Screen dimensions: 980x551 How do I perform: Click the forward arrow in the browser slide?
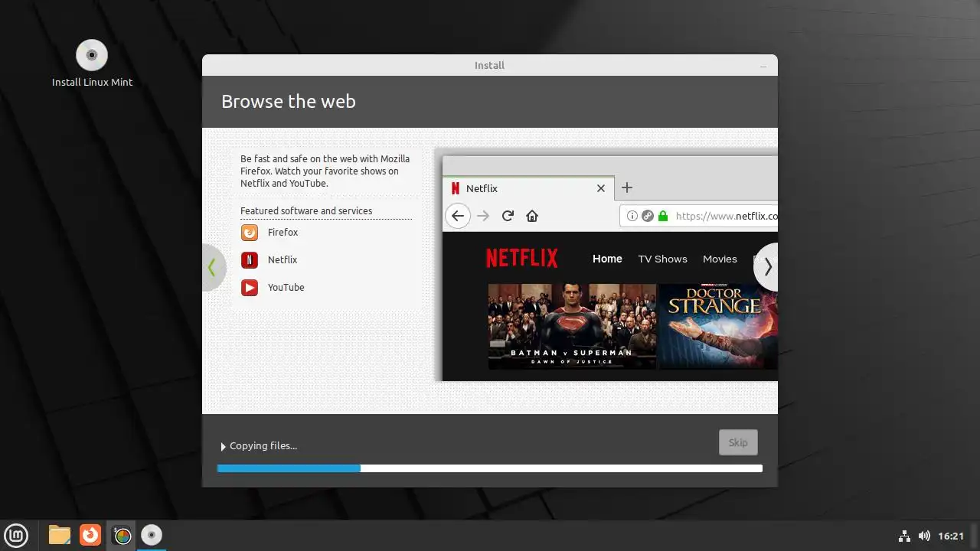(483, 216)
